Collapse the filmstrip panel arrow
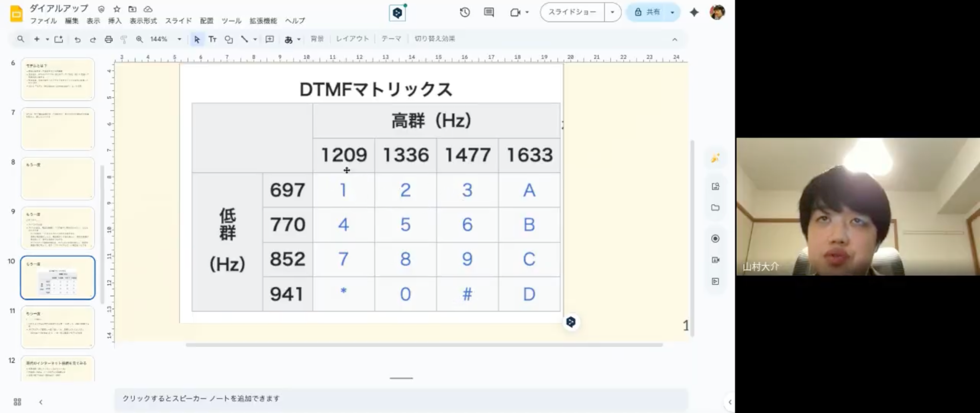Viewport: 980px width, 413px height. tap(41, 402)
